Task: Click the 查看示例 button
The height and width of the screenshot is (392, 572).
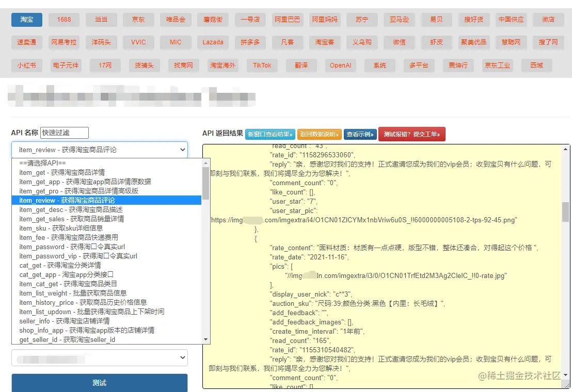Action: [x=360, y=135]
